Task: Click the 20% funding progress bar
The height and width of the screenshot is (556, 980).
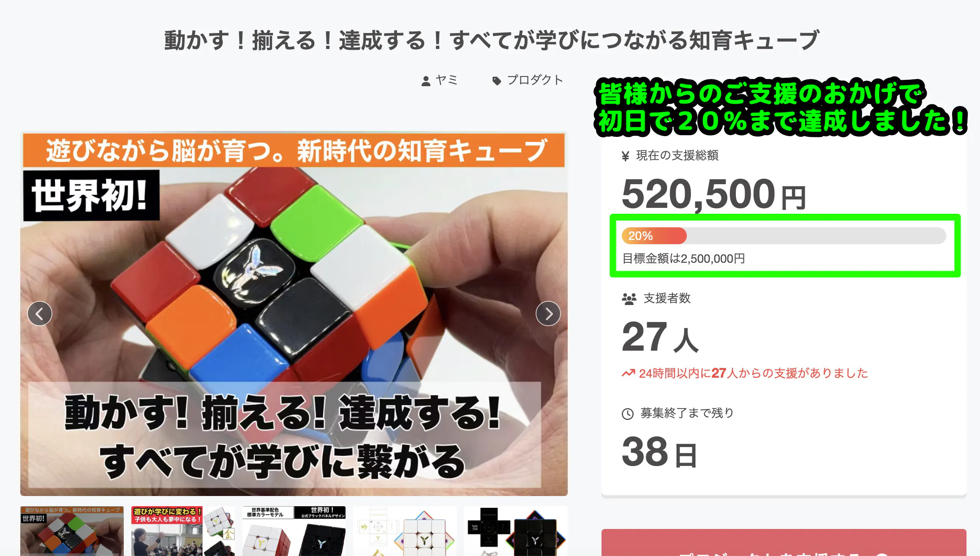Action: (x=784, y=236)
